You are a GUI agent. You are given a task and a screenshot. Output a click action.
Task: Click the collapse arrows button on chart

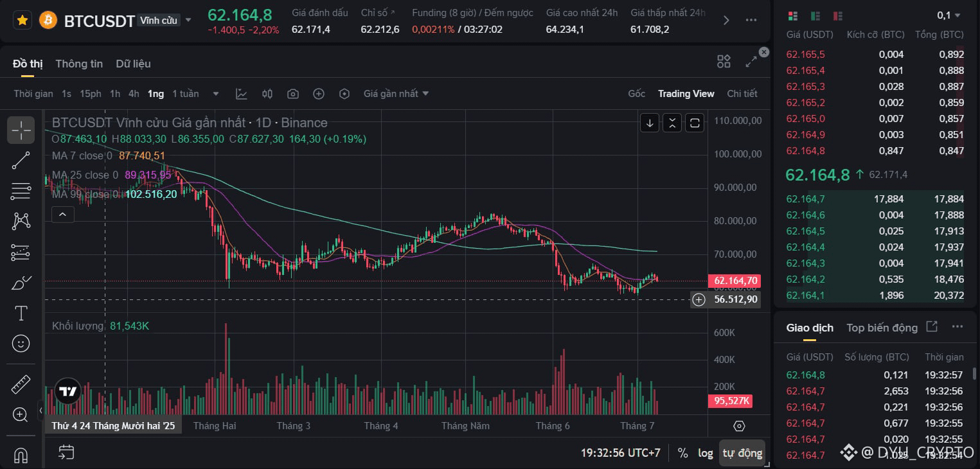pos(672,123)
